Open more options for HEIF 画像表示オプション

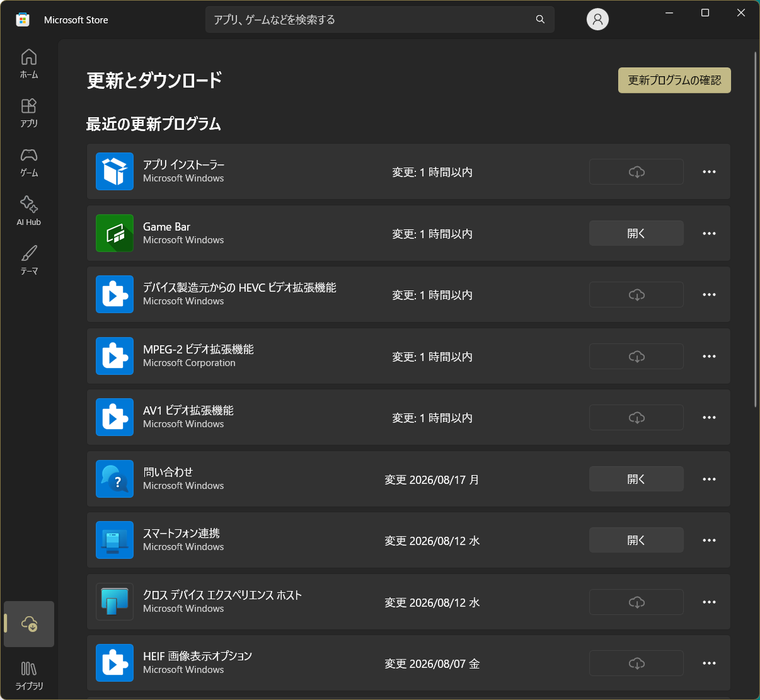point(709,663)
